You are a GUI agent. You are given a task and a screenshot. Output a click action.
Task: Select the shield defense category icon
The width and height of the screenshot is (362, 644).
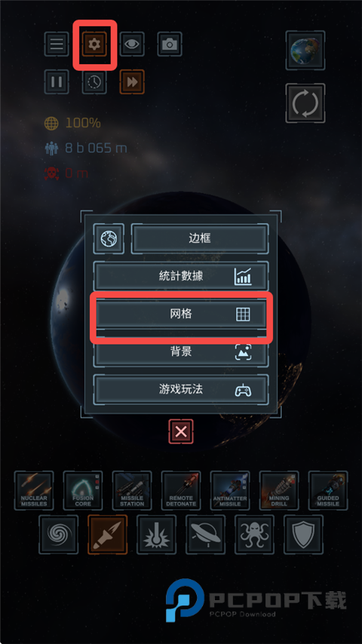[303, 535]
